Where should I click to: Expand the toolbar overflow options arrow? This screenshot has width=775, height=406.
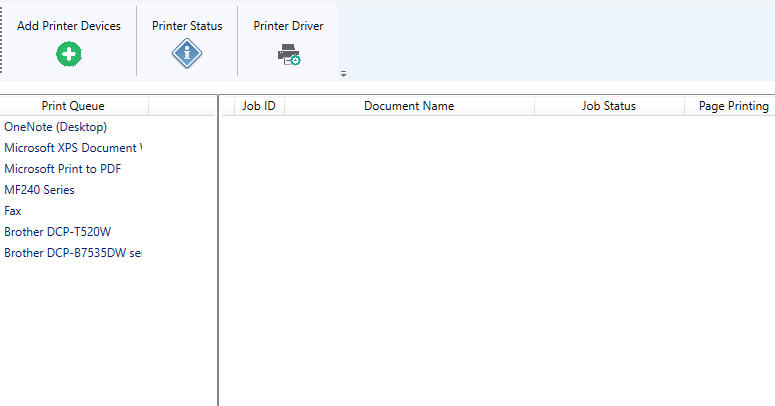(343, 74)
